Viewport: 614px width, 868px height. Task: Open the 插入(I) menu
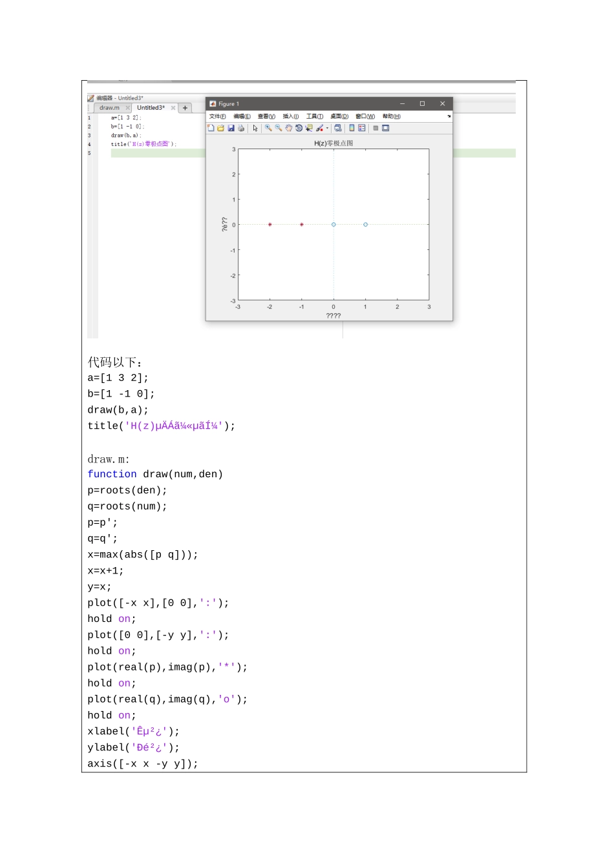point(291,116)
